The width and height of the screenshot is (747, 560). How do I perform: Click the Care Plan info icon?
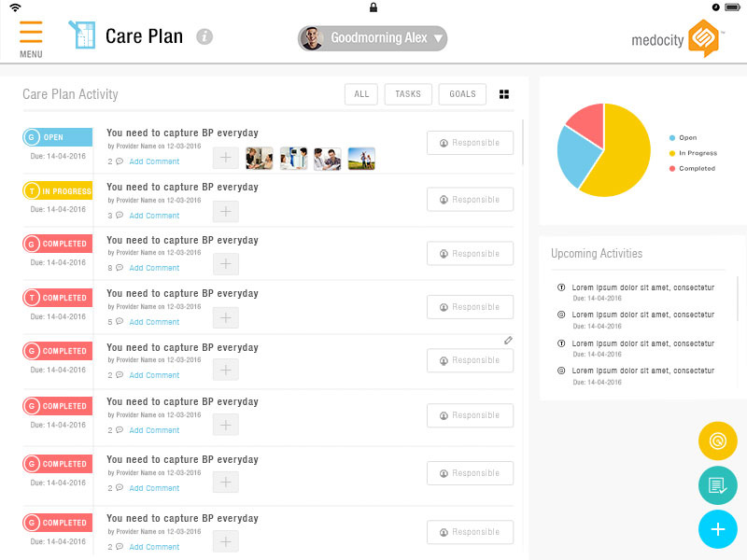click(203, 36)
